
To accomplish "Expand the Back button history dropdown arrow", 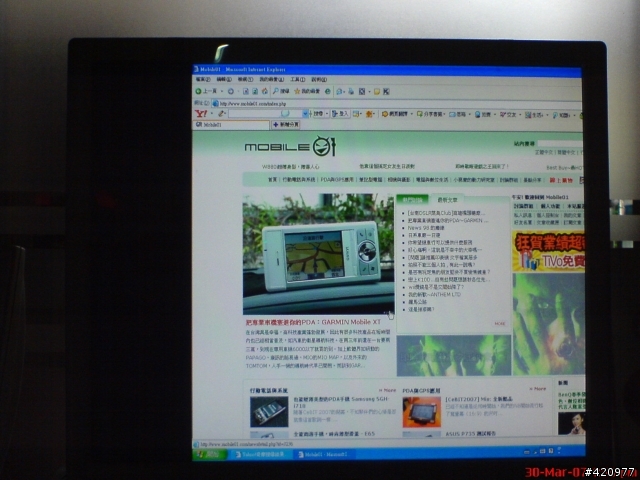I will [222, 91].
